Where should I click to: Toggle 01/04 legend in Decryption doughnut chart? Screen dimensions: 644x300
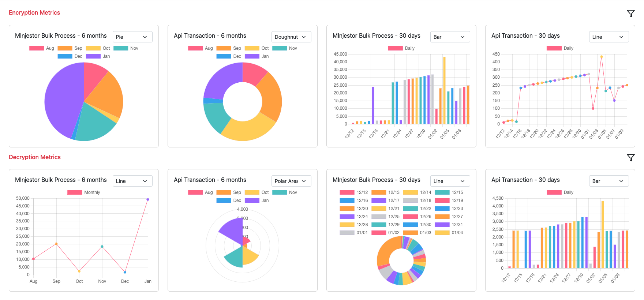(449, 233)
